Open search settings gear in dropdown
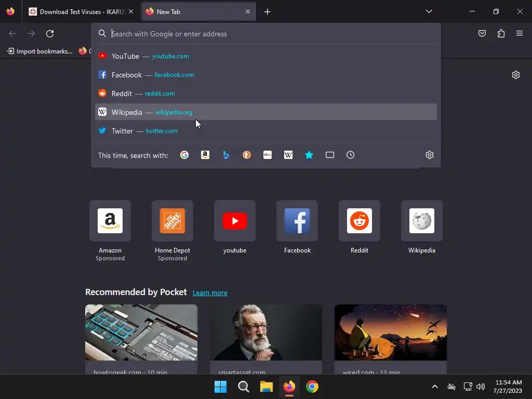 (430, 155)
